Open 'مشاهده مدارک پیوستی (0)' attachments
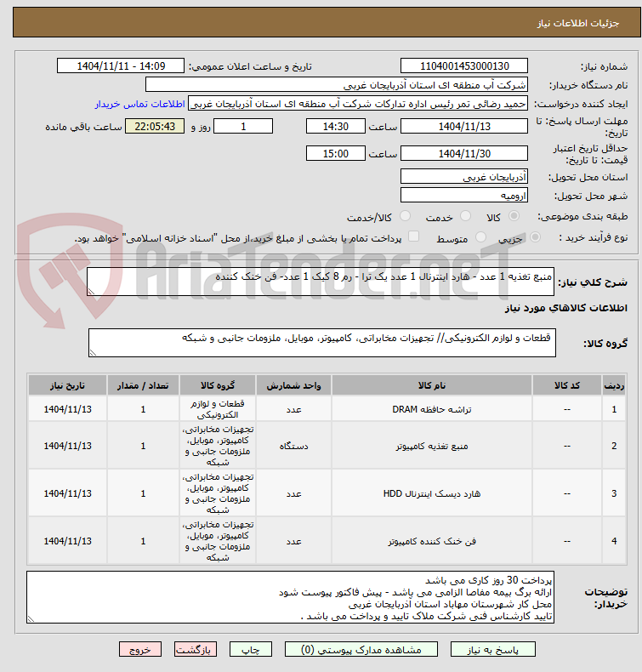The width and height of the screenshot is (642, 672). tap(361, 649)
